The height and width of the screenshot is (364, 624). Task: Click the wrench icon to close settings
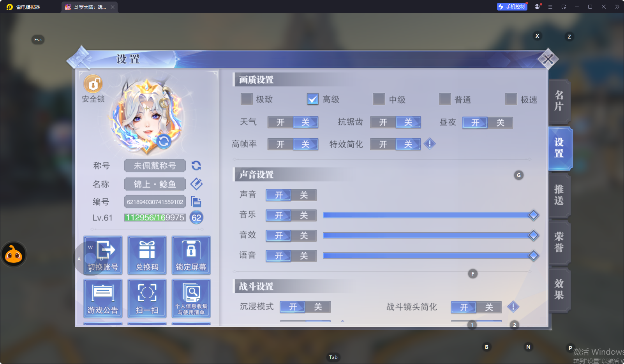[x=548, y=58]
